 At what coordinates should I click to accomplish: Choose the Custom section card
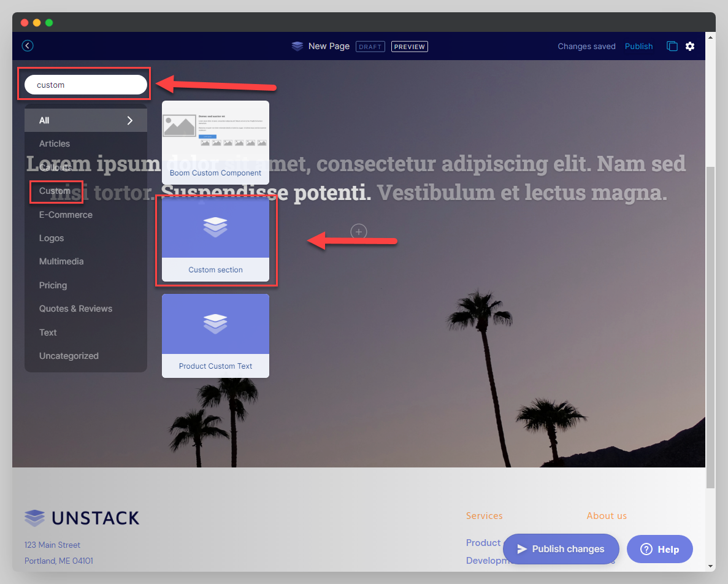click(215, 239)
